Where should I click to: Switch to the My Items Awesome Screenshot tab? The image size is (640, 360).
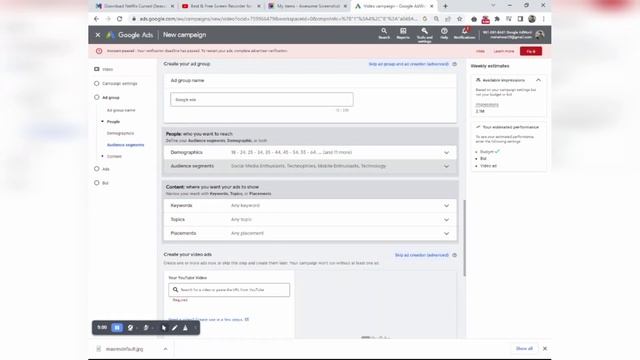click(x=308, y=6)
